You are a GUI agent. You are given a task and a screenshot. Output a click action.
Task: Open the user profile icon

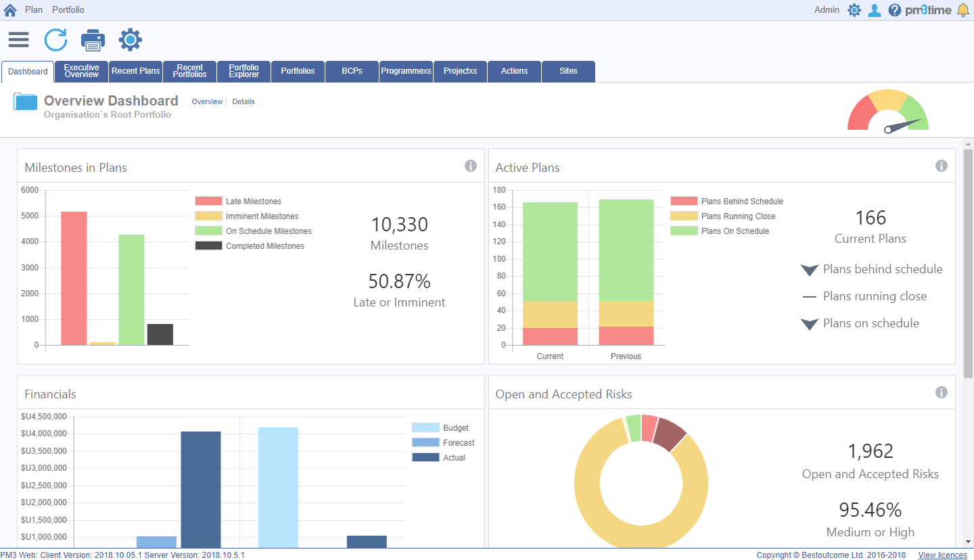(x=875, y=10)
